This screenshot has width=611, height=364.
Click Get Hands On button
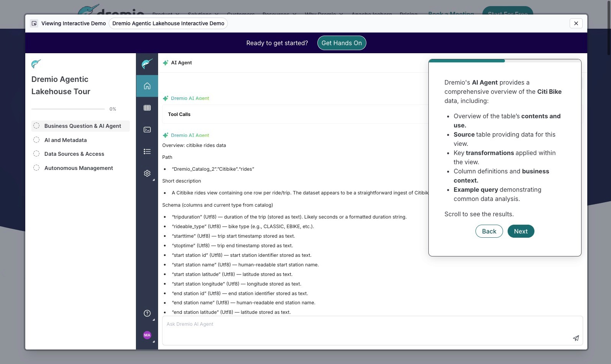[x=341, y=43]
